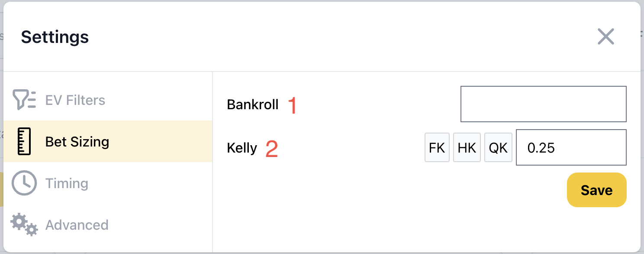The image size is (644, 254).
Task: Click the Settings dialog title
Action: [55, 37]
